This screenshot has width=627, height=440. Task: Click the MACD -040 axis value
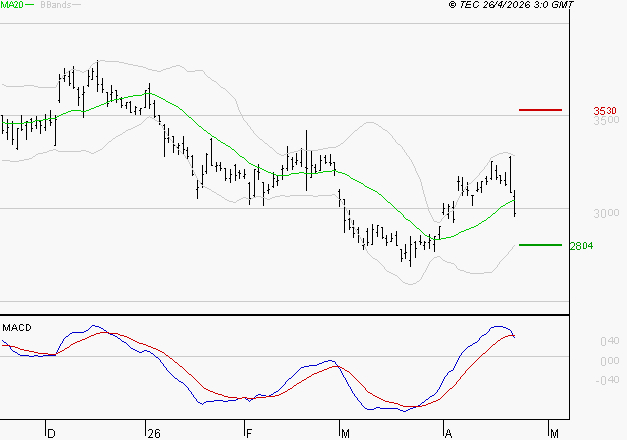607,380
